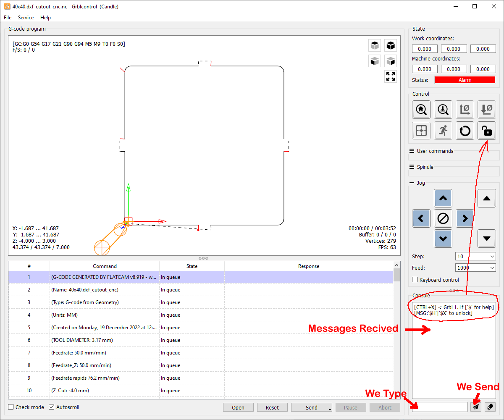Click the State column header
Screen dimensions: 504x420
pos(192,266)
